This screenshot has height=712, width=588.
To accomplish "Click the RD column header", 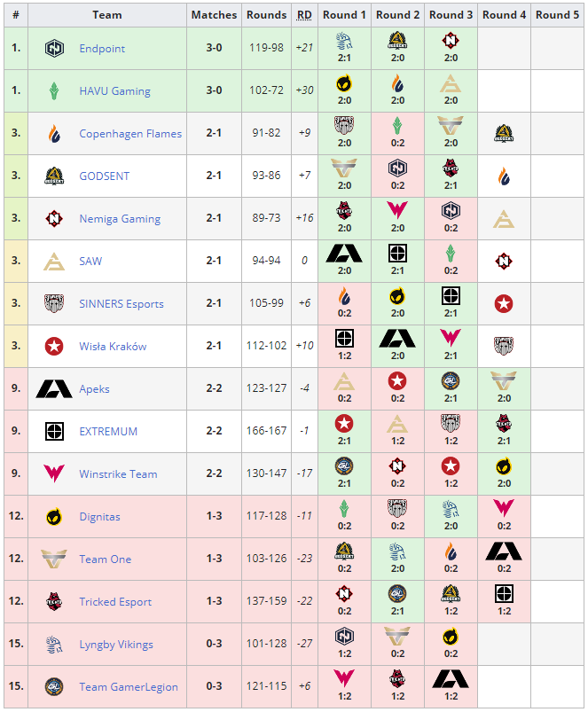I will point(304,15).
